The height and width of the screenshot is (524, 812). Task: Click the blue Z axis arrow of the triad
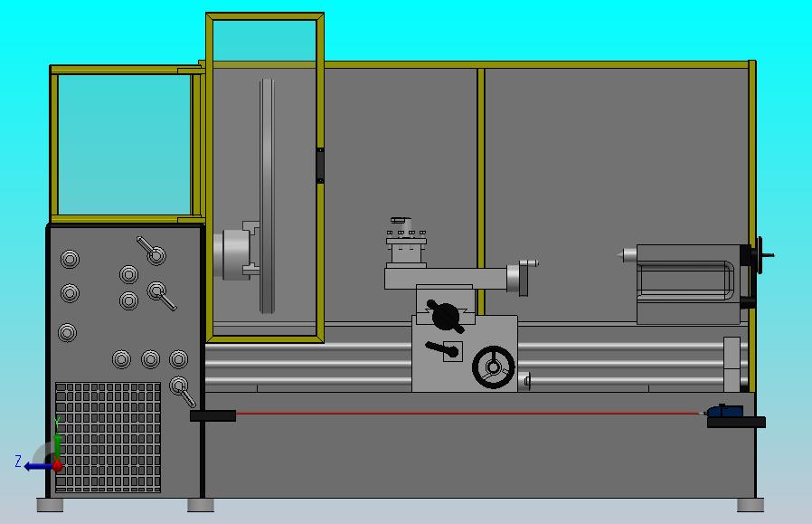tap(38, 466)
